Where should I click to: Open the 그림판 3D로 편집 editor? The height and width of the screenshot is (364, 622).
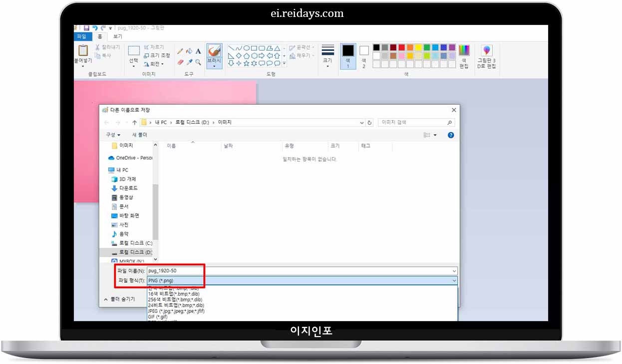487,55
